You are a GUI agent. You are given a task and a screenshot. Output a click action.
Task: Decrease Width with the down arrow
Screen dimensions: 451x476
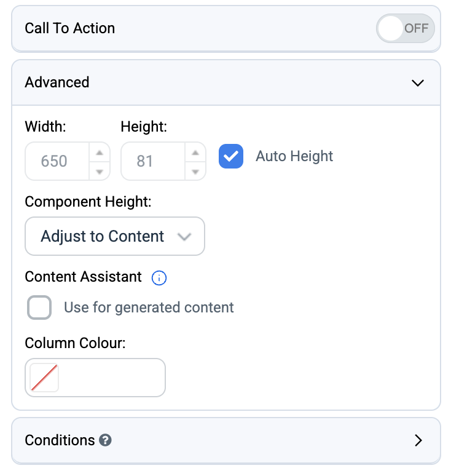coord(100,171)
